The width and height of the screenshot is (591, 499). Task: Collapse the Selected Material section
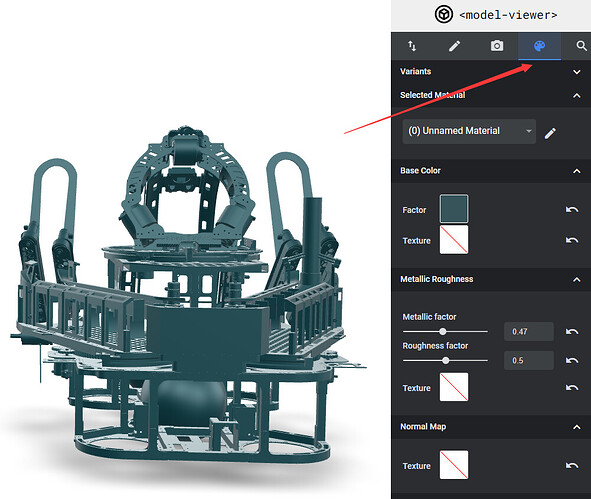pos(576,95)
